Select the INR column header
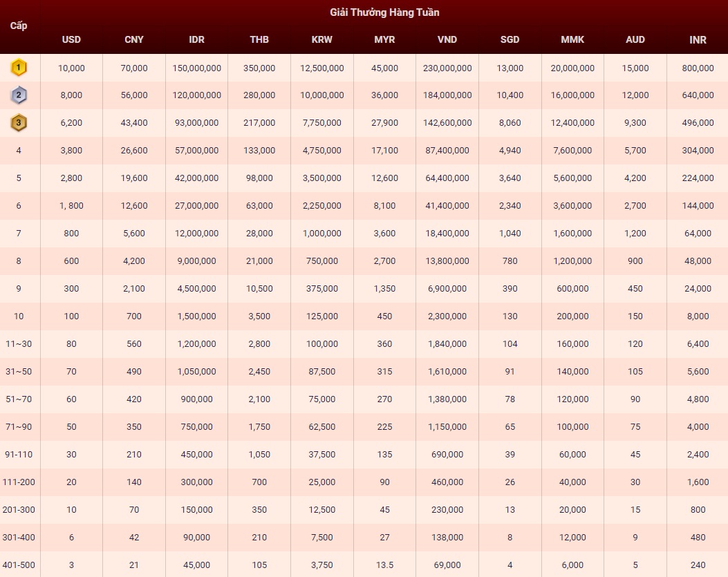This screenshot has width=728, height=577. (698, 39)
